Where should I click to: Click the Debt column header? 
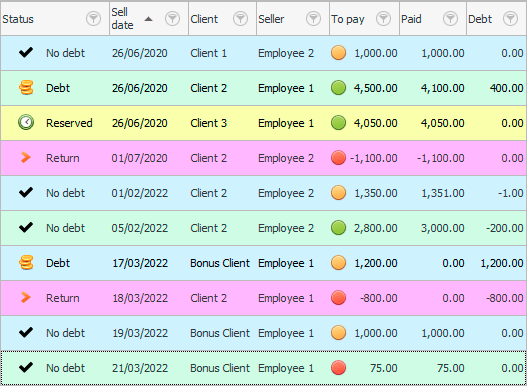coord(497,19)
